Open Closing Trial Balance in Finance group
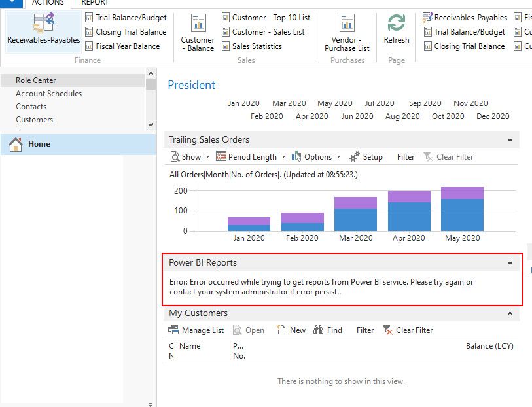The width and height of the screenshot is (532, 407). pos(126,32)
